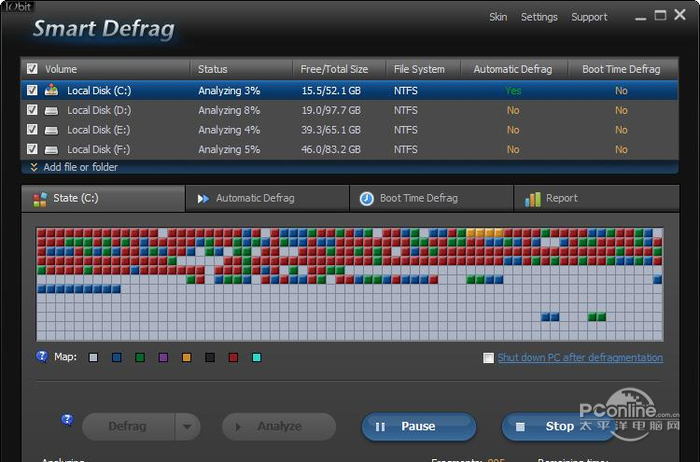Click Shut down PC after defragmentation link

(x=580, y=358)
